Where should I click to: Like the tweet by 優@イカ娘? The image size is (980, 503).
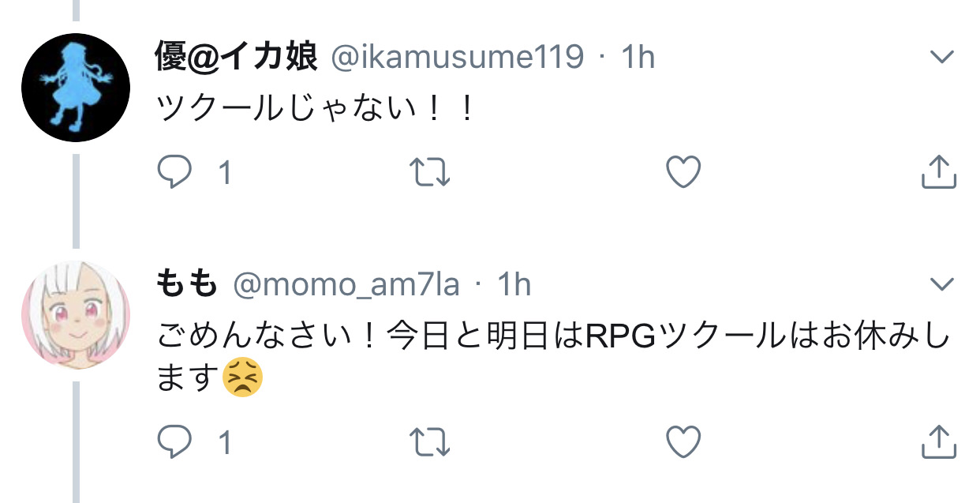(683, 172)
